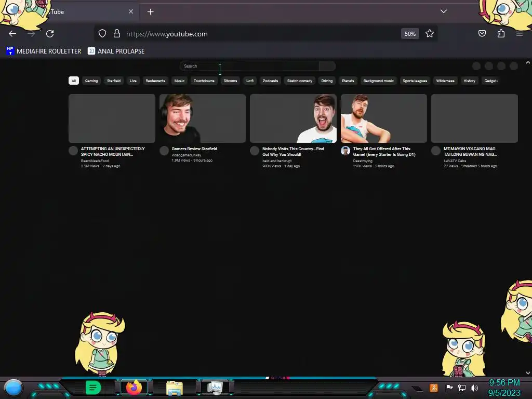Open the MT.MAYON VOLCANO stream thumbnail
Viewport: 532px width, 399px height.
474,118
